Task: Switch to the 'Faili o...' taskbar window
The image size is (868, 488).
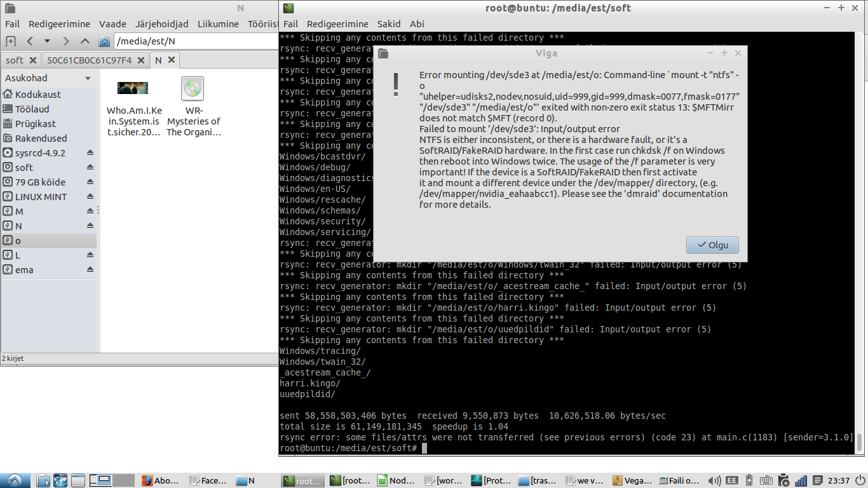Action: click(x=680, y=481)
